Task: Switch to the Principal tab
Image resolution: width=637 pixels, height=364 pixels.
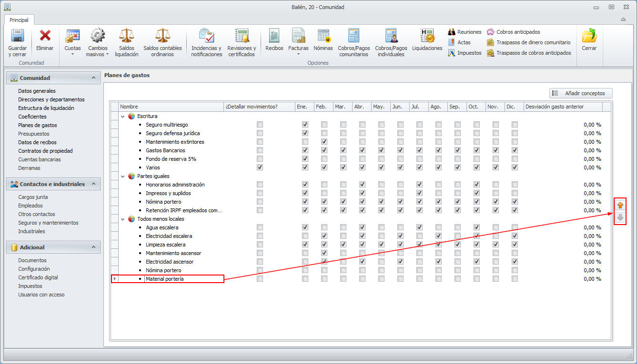Action: point(19,20)
